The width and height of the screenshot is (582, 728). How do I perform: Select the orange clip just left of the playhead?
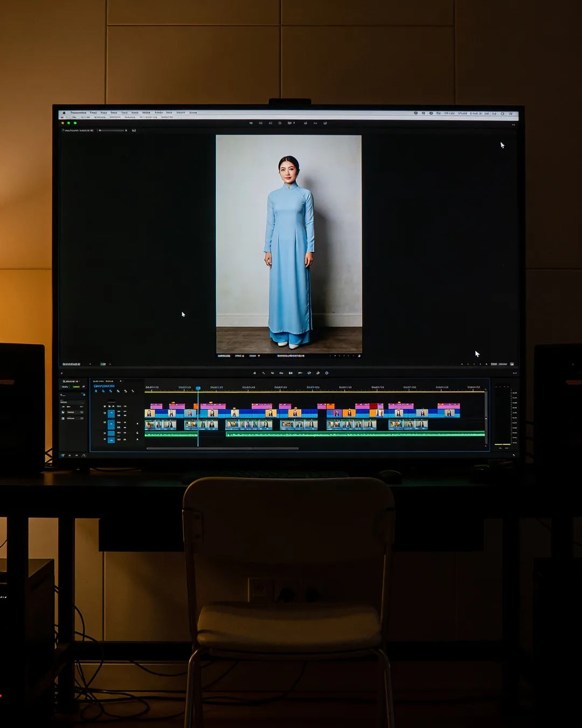pyautogui.click(x=196, y=406)
